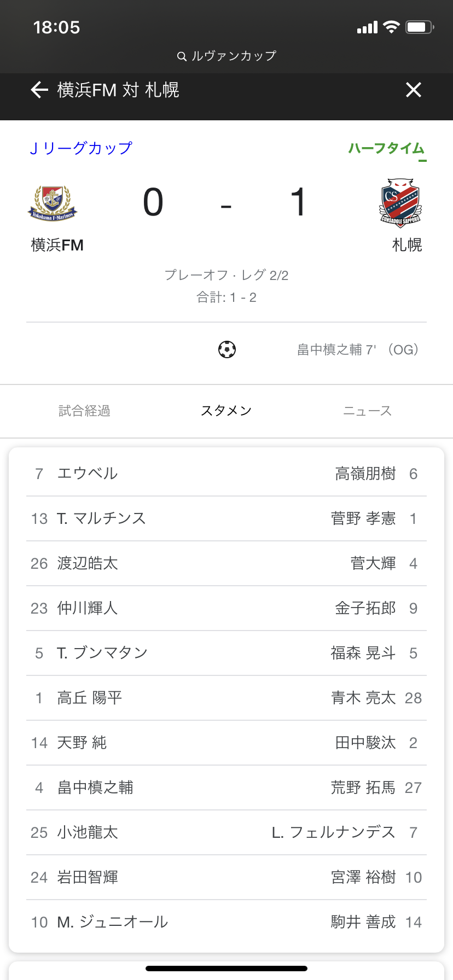453x980 pixels.
Task: Tap the Consadole Sapporo crest
Action: [400, 202]
